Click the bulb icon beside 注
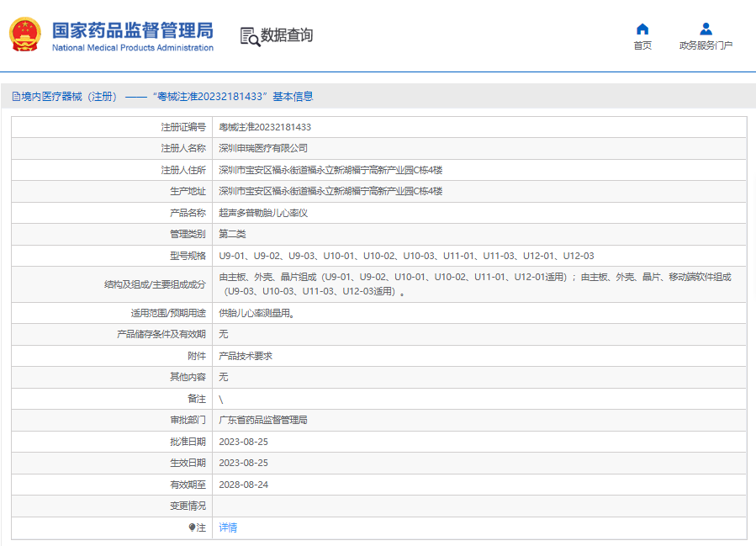The height and width of the screenshot is (546, 756). 192,527
